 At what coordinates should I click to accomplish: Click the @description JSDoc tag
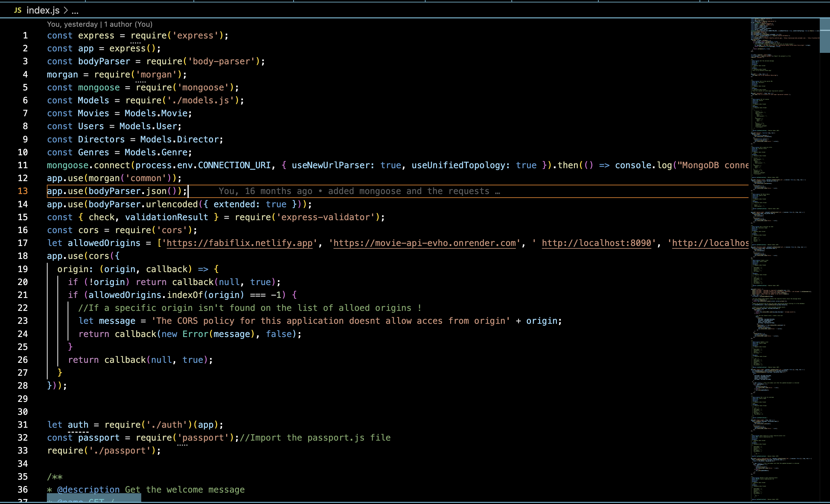point(88,490)
